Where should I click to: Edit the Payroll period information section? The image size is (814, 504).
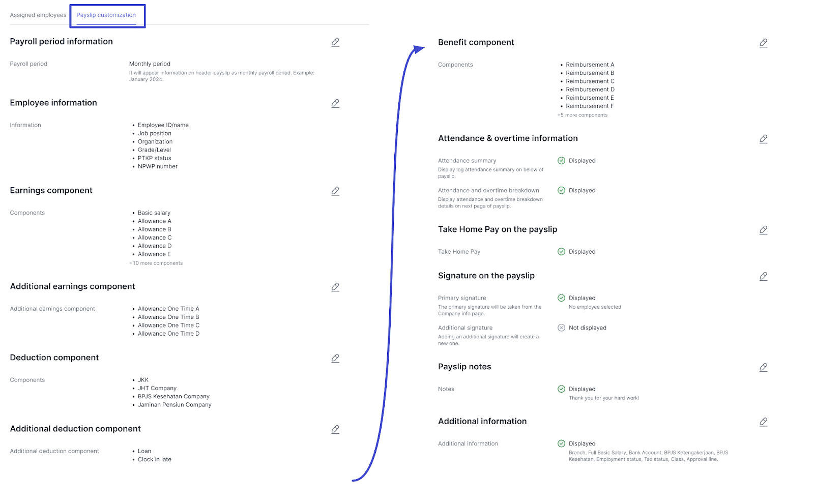335,42
